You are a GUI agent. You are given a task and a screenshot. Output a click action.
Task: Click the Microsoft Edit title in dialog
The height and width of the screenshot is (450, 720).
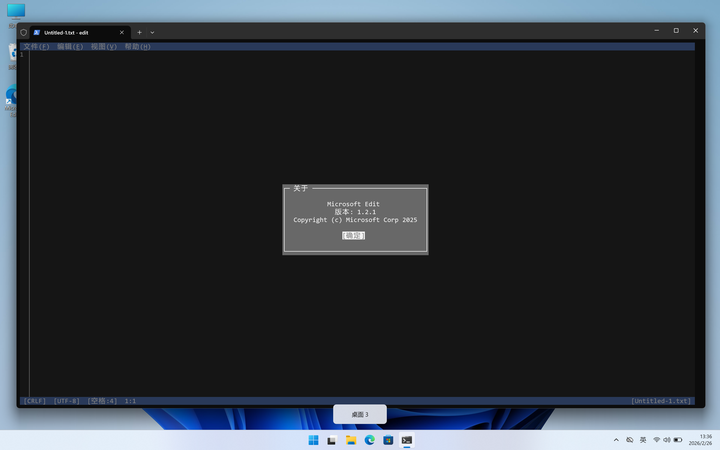[x=353, y=204]
